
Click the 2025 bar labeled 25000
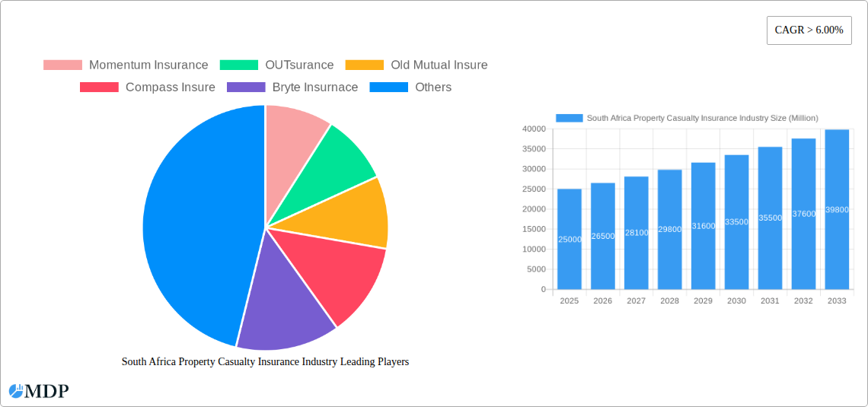(x=570, y=239)
